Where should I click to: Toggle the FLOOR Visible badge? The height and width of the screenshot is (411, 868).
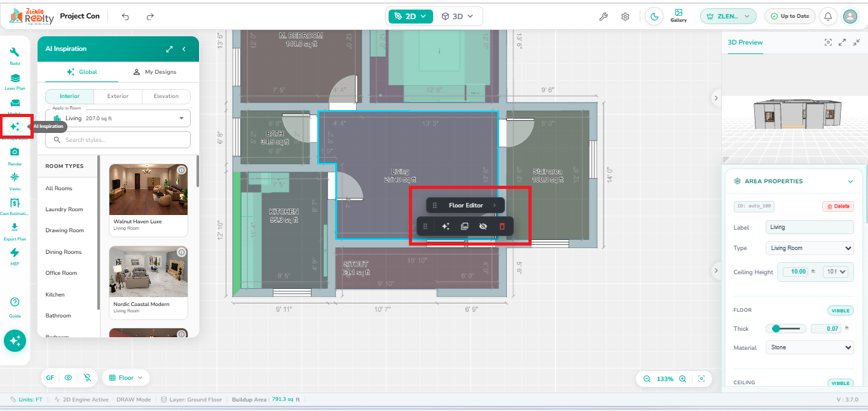(841, 310)
